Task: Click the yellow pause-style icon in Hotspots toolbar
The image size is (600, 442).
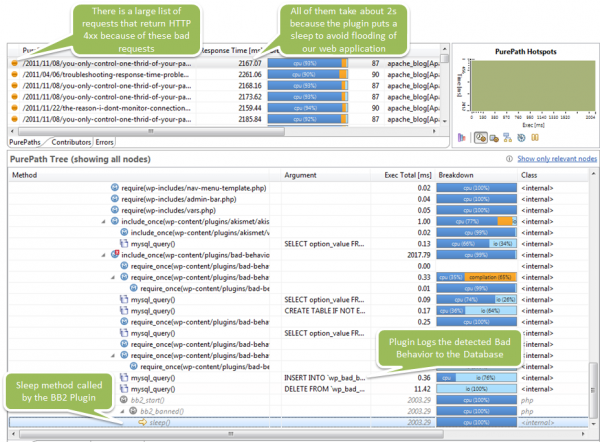Action: tap(535, 137)
